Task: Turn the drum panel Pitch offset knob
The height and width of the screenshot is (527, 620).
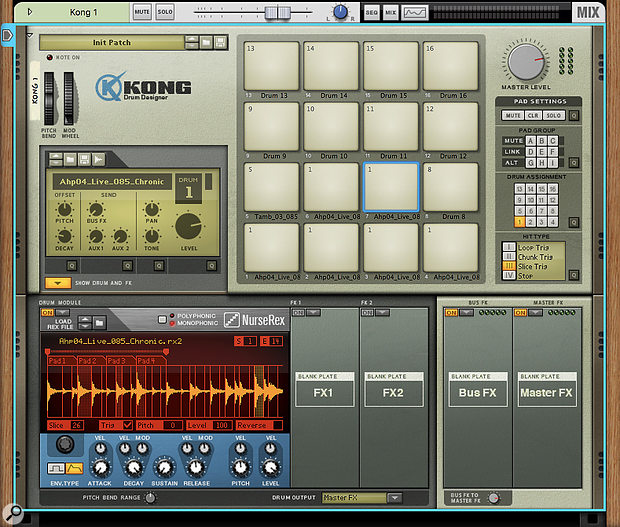Action: pos(64,209)
